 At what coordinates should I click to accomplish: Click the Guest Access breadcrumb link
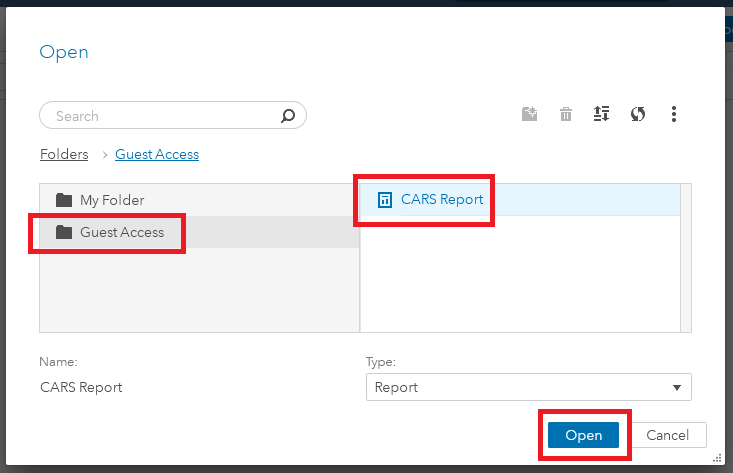pyautogui.click(x=157, y=155)
